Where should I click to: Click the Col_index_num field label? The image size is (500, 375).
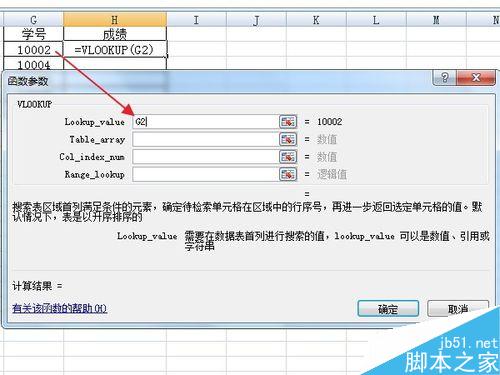92,157
